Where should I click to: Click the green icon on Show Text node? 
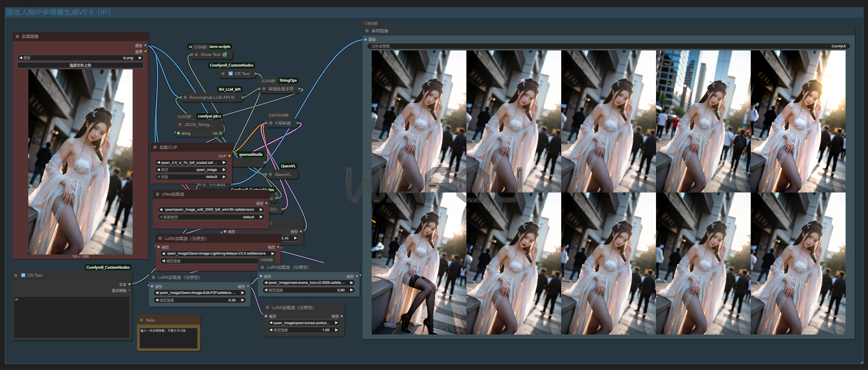(225, 54)
